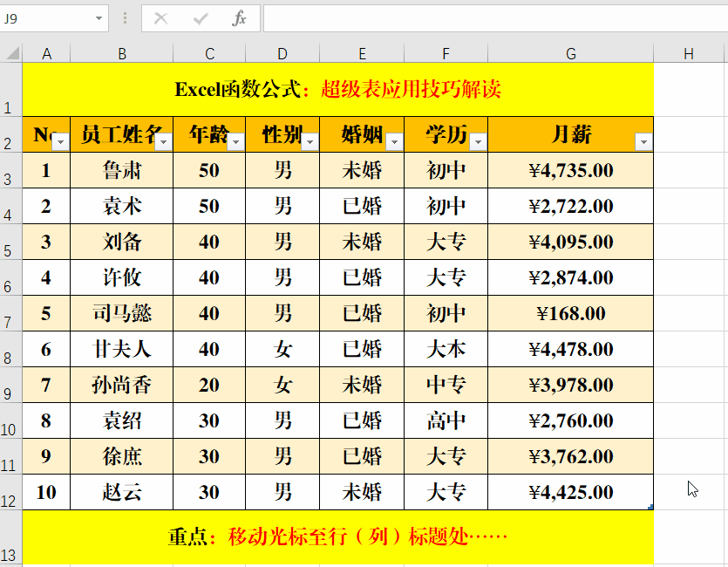728x567 pixels.
Task: Click the name cell 许攸
Action: click(122, 277)
